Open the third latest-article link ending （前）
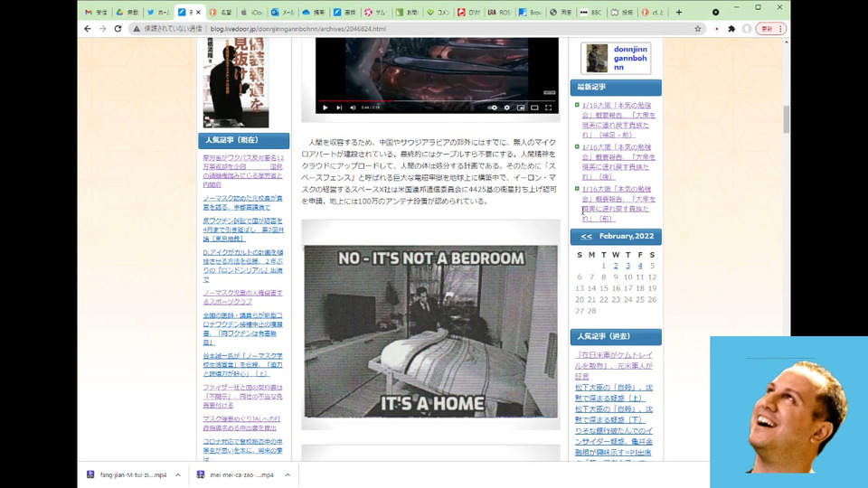Screen dimensions: 868x488 [x=618, y=203]
